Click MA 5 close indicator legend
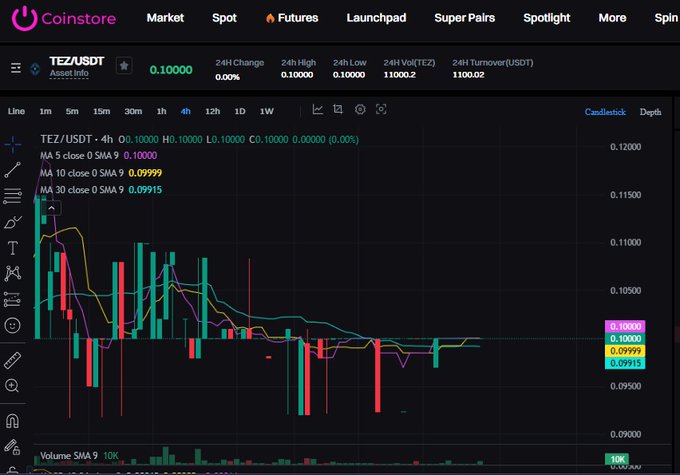This screenshot has height=475, width=680. coord(79,155)
